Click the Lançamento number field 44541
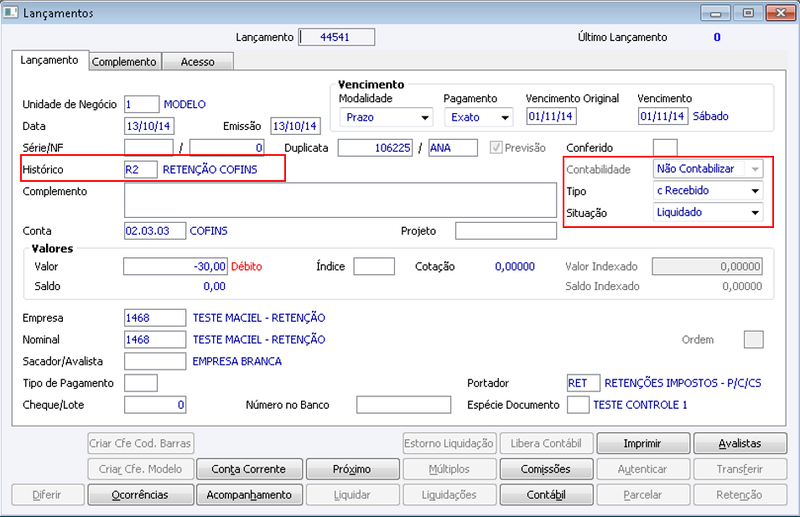The image size is (800, 517). click(337, 37)
